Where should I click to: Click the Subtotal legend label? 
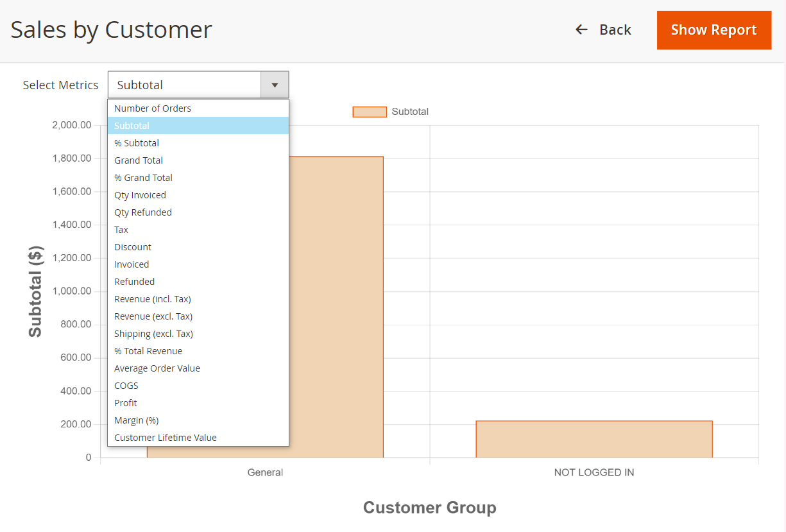tap(410, 112)
